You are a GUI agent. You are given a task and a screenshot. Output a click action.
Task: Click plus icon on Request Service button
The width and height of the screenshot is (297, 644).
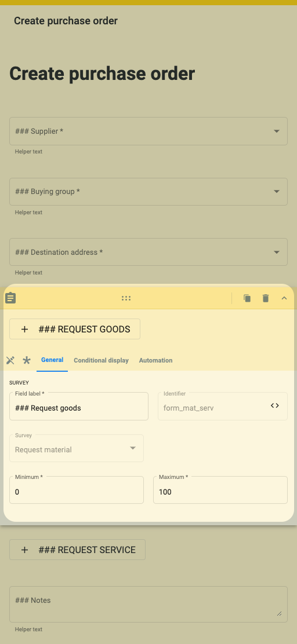(x=25, y=550)
